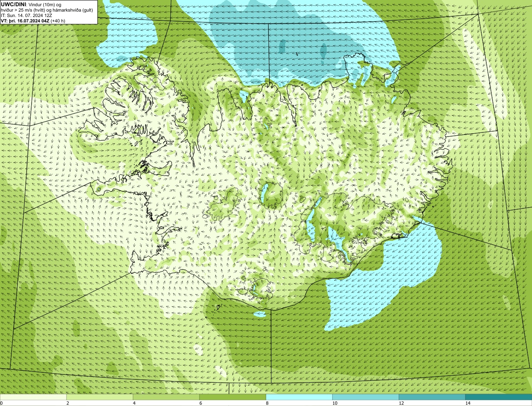
Task: Click the "UWC/DINI" title text
Action: point(14,4)
